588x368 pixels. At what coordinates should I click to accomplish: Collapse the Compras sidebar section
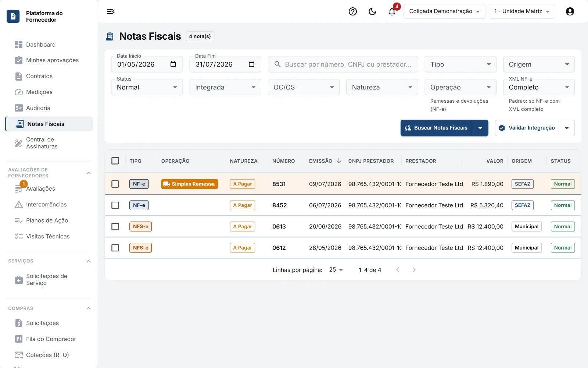click(x=89, y=308)
